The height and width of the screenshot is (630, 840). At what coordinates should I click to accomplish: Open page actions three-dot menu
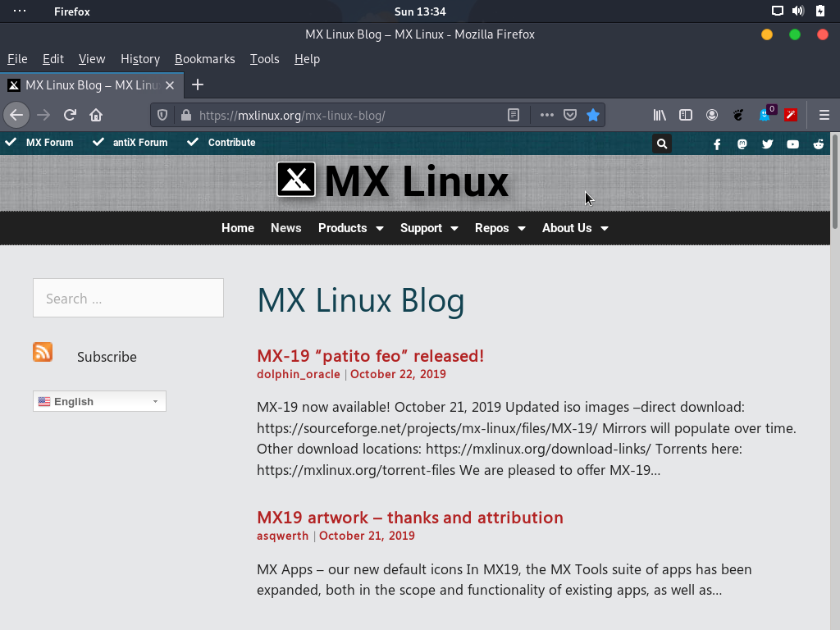point(546,115)
